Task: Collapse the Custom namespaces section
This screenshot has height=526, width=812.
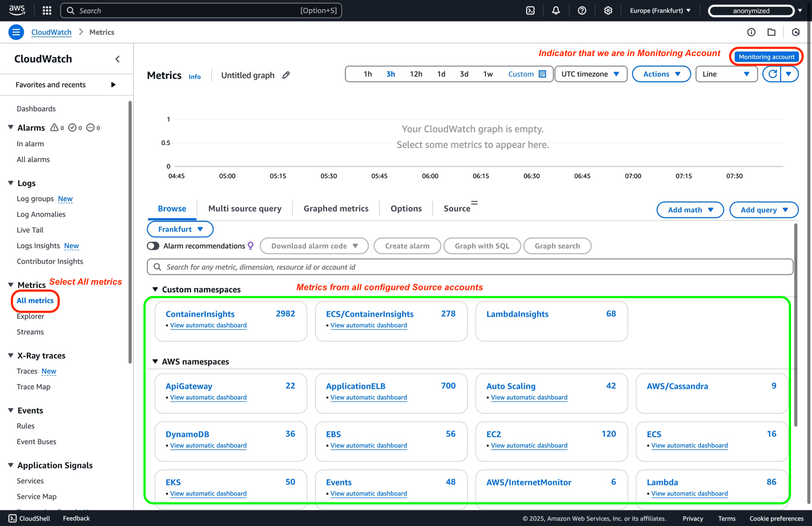Action: [x=155, y=289]
